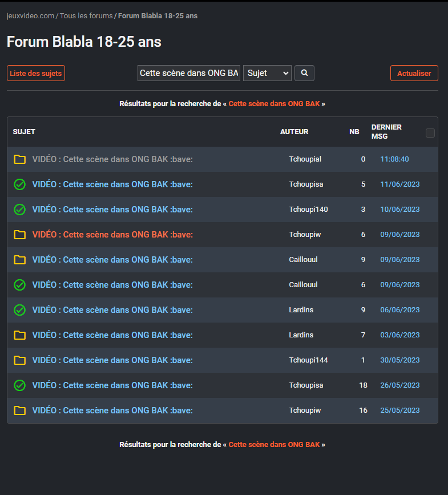Click the folder icon beside Tchoupial's topic

click(x=20, y=159)
